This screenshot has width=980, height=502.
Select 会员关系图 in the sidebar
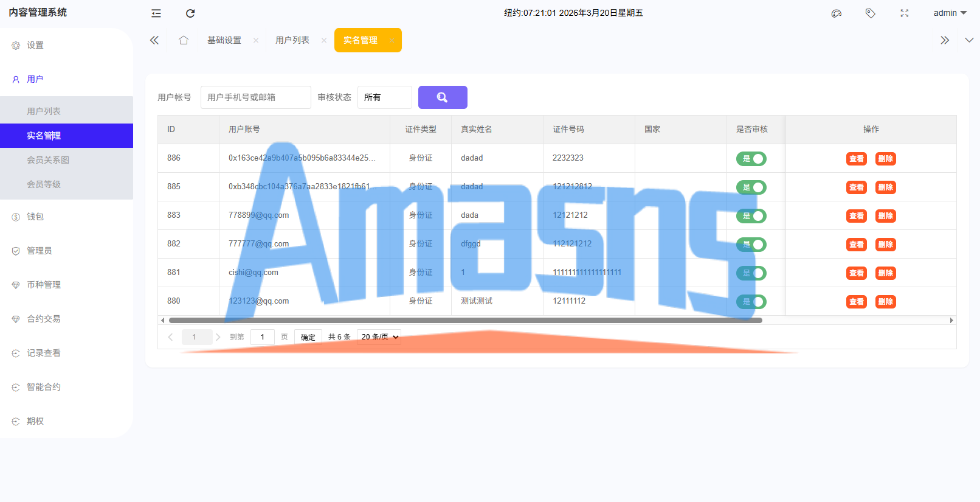(x=48, y=160)
